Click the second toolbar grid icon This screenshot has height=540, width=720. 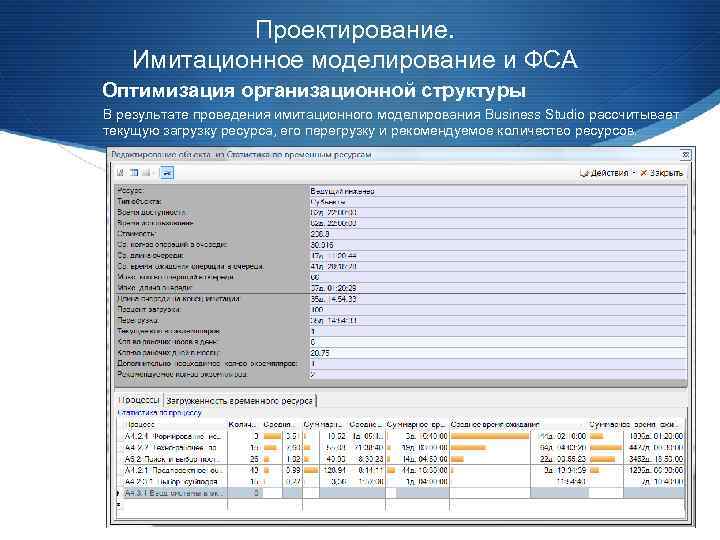(134, 173)
